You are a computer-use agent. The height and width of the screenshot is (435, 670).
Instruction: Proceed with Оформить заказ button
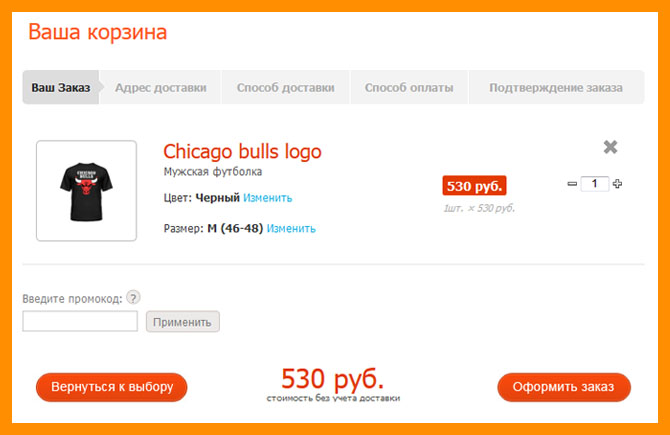tap(564, 387)
